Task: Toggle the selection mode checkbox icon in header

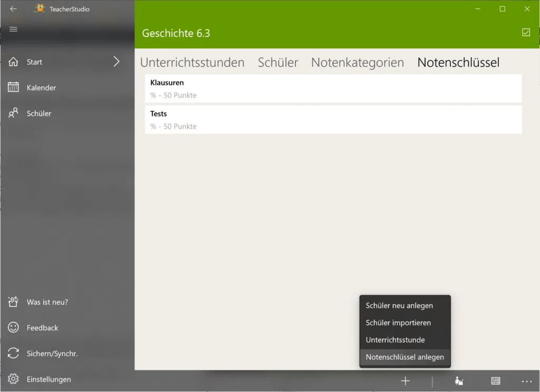Action: (x=526, y=32)
